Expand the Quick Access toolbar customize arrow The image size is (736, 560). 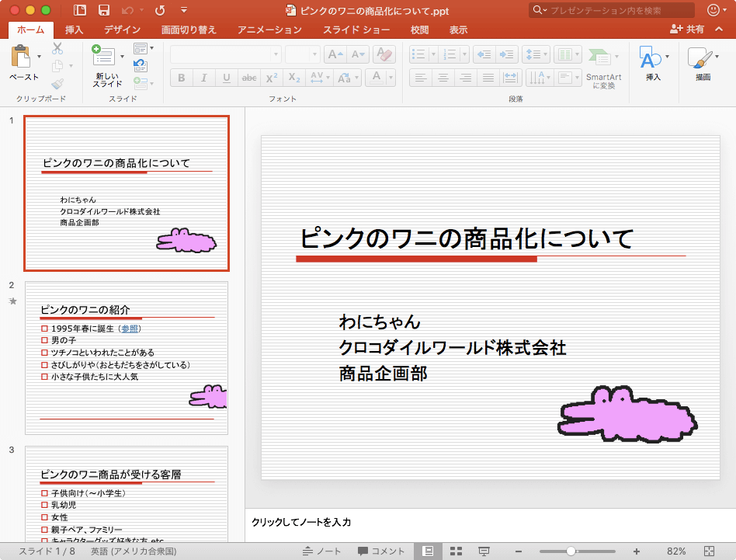click(183, 10)
